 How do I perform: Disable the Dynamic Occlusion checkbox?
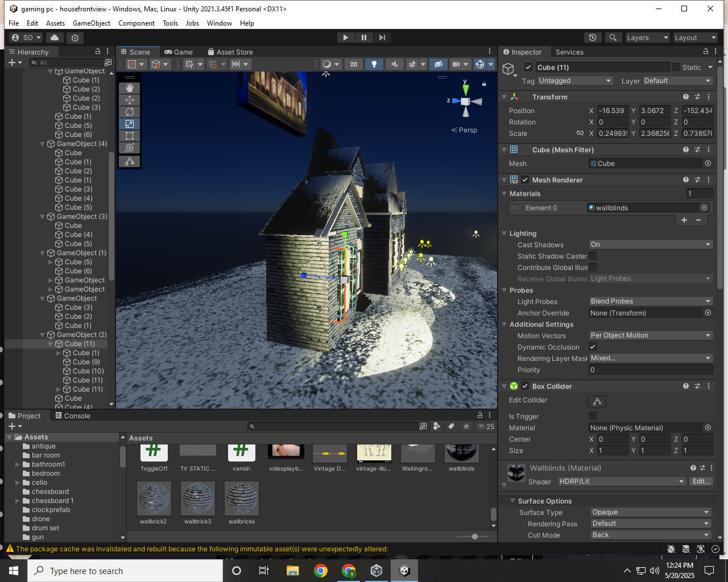(593, 347)
